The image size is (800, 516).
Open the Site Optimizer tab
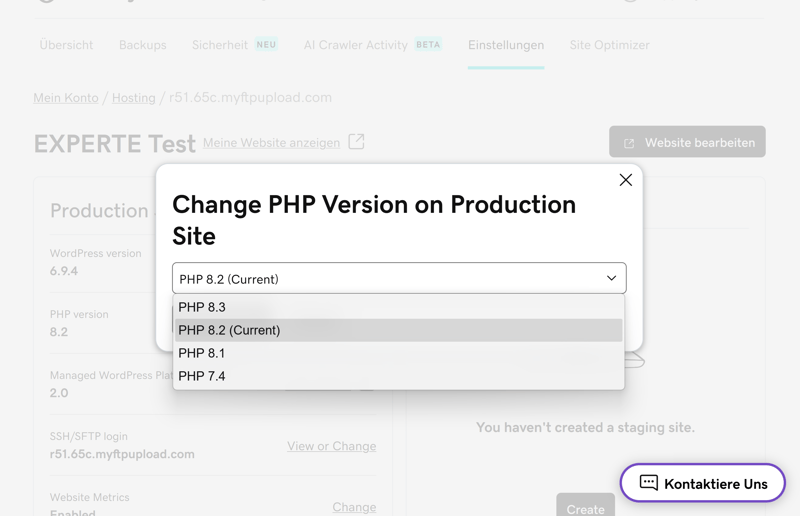[x=610, y=45]
